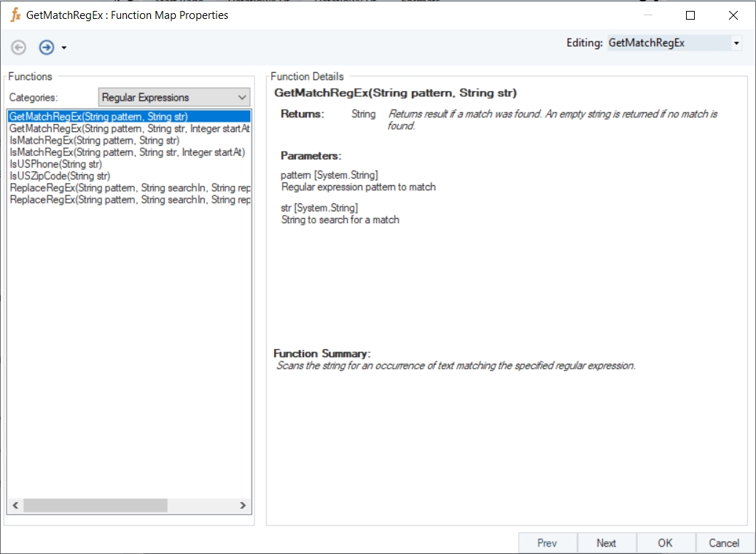The width and height of the screenshot is (756, 554).
Task: Select GetMatchRegEx with Integer startAt parameter
Action: [x=129, y=128]
